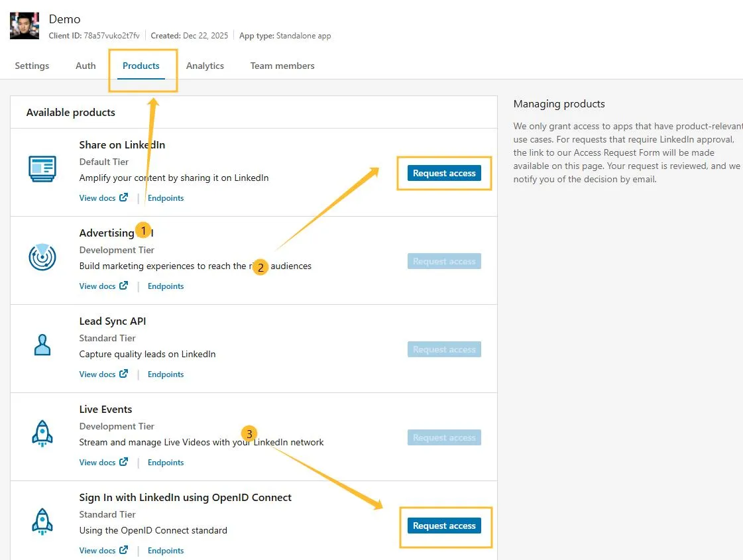Image resolution: width=743 pixels, height=560 pixels.
Task: Open the Settings tab
Action: coord(32,66)
